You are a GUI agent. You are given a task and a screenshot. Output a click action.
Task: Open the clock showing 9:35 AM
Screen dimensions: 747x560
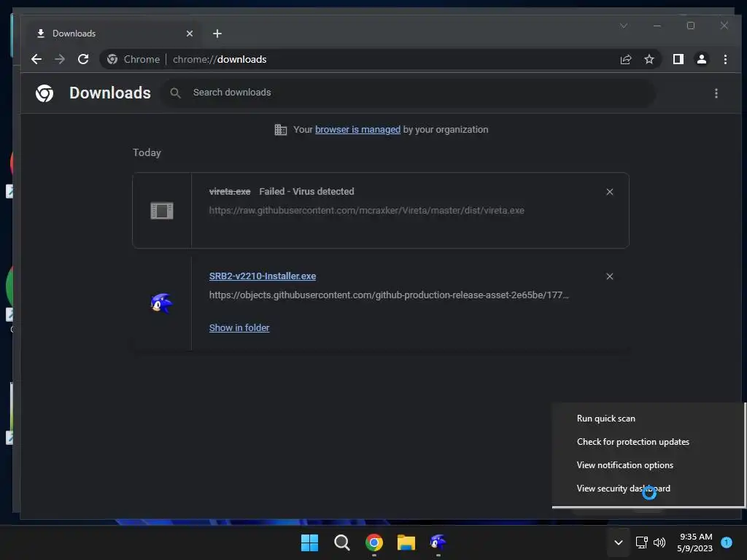(x=695, y=542)
